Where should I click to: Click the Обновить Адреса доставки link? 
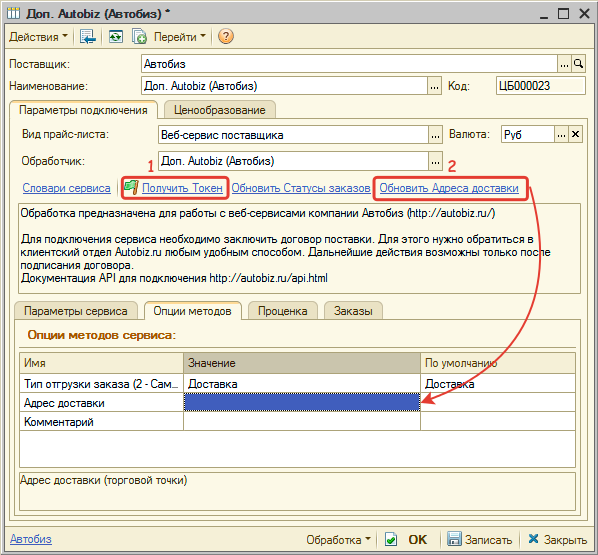pos(449,188)
